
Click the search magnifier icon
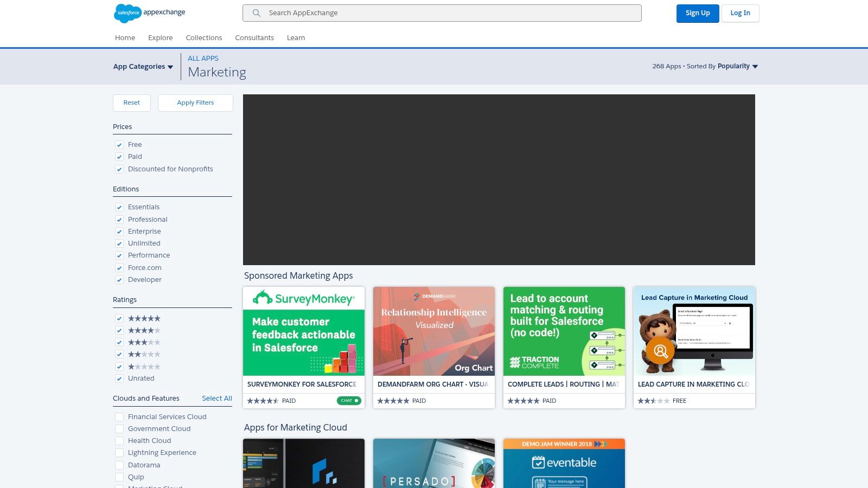click(x=257, y=13)
